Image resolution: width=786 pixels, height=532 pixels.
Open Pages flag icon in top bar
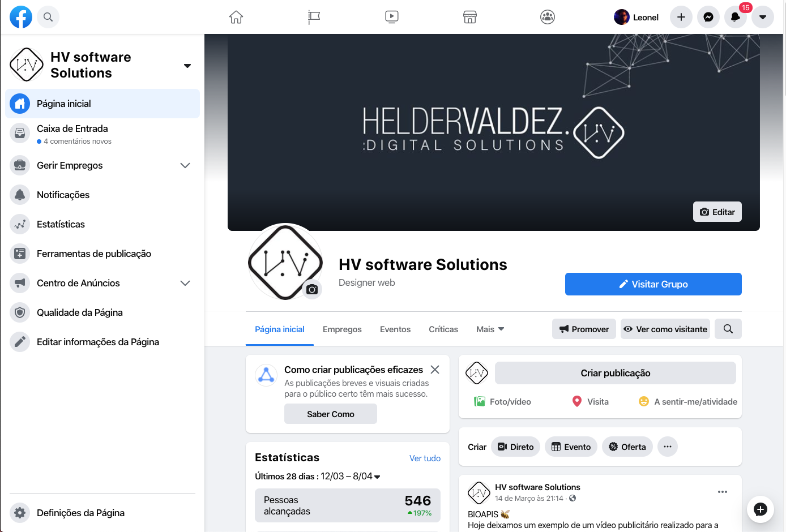(314, 17)
